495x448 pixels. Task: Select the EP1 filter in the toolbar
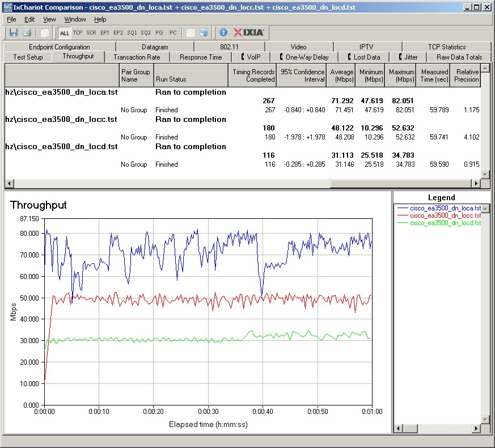tap(105, 32)
